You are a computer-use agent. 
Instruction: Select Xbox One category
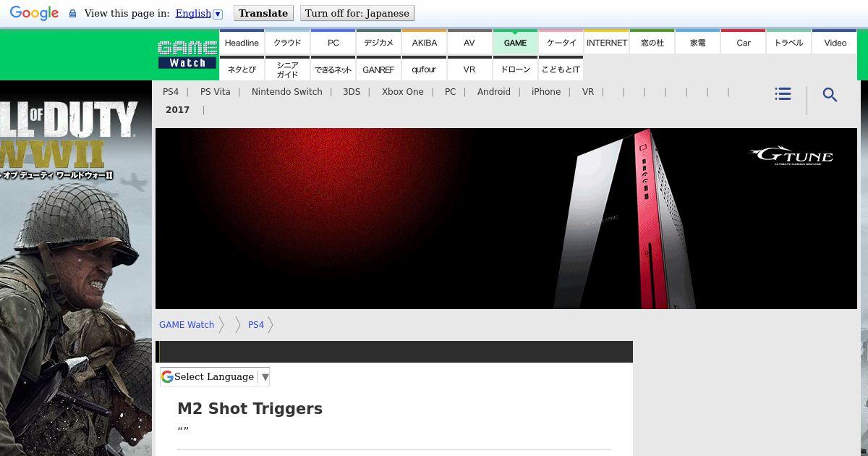403,92
